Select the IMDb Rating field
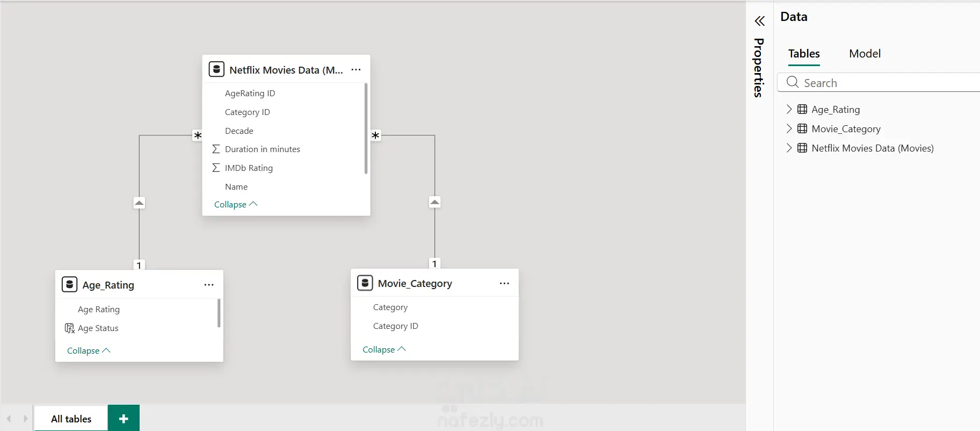The width and height of the screenshot is (980, 431). (x=249, y=168)
